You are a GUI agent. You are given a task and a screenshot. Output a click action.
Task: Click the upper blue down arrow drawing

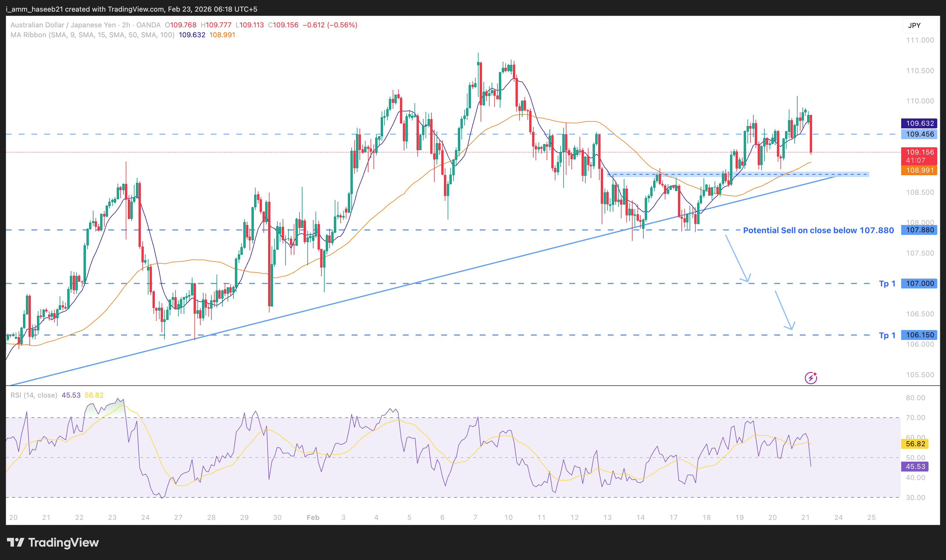pyautogui.click(x=737, y=258)
